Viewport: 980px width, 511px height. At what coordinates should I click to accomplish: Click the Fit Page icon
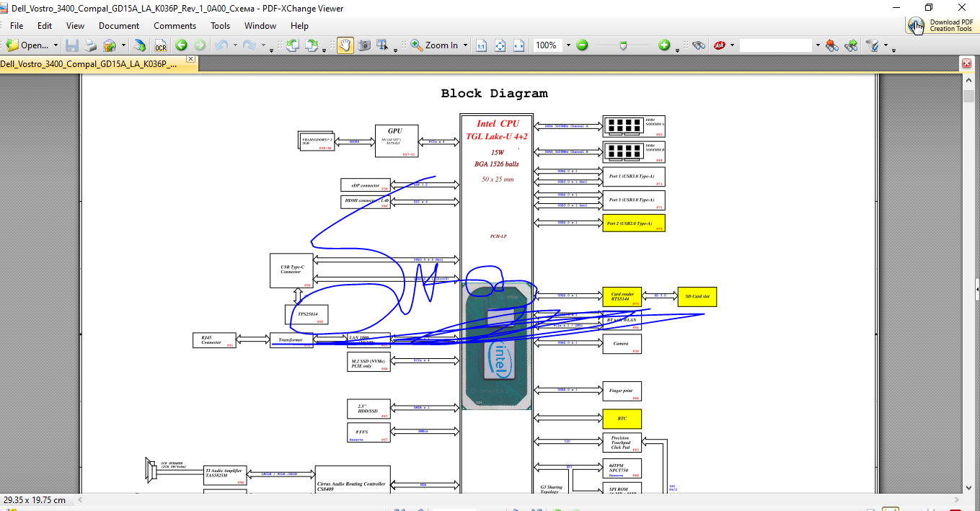click(500, 45)
